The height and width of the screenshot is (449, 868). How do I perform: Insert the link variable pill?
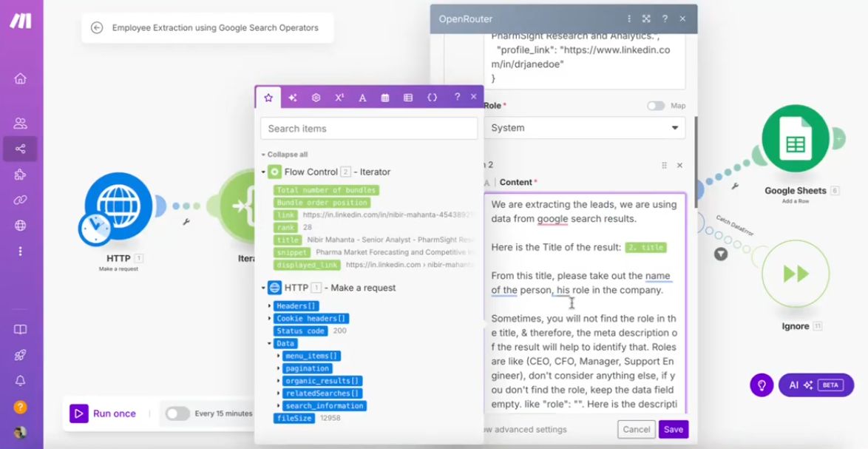click(285, 215)
